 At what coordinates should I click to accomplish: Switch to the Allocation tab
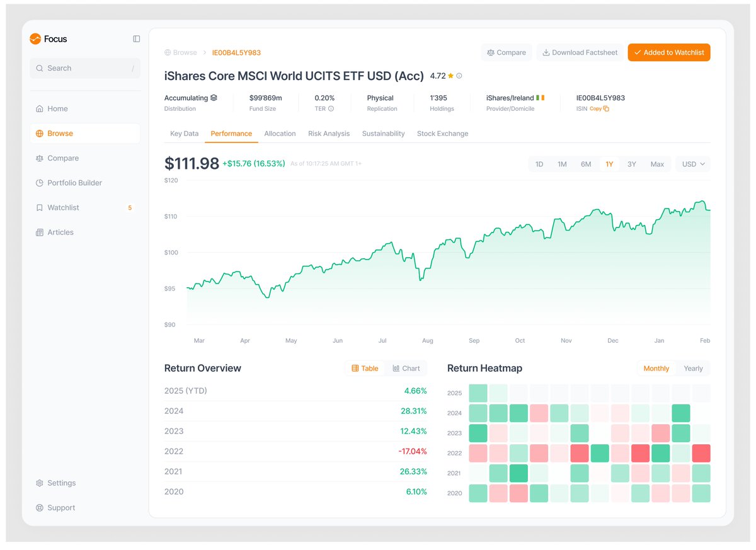tap(280, 133)
